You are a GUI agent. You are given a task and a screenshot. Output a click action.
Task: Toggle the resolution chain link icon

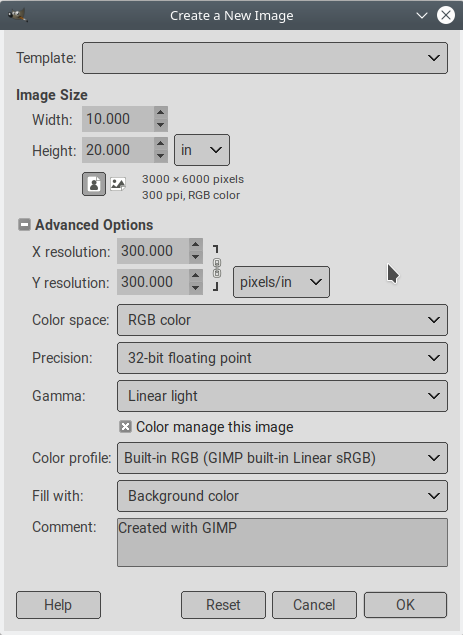pos(217,268)
